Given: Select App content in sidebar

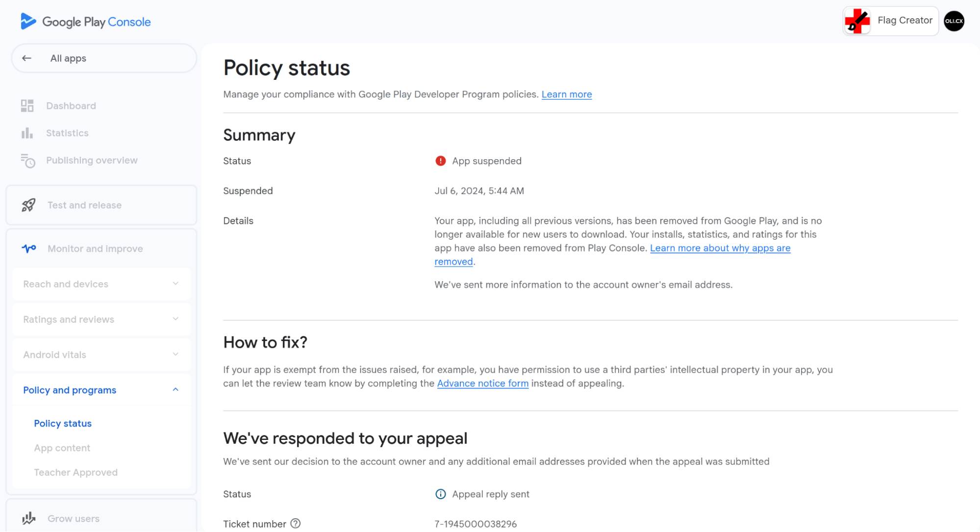Looking at the screenshot, I should point(62,448).
